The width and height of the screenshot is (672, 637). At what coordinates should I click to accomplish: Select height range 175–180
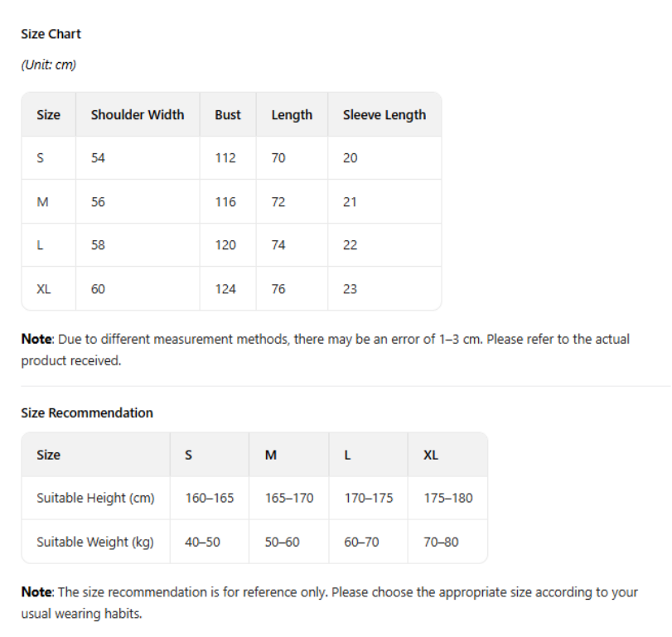(x=448, y=498)
